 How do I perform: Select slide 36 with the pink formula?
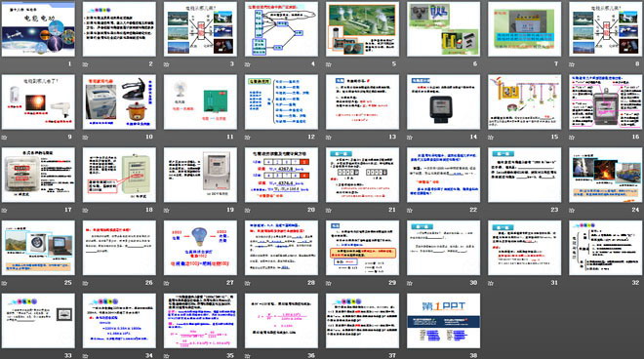[x=281, y=321]
